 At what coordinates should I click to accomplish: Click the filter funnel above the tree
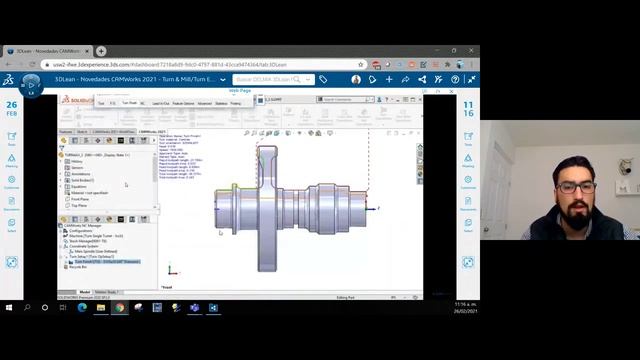tap(62, 147)
